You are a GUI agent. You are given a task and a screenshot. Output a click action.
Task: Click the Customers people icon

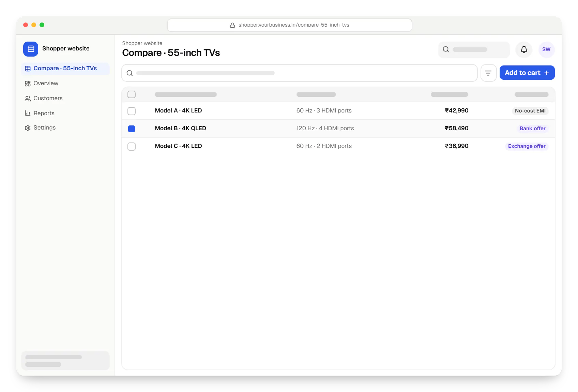(x=28, y=99)
